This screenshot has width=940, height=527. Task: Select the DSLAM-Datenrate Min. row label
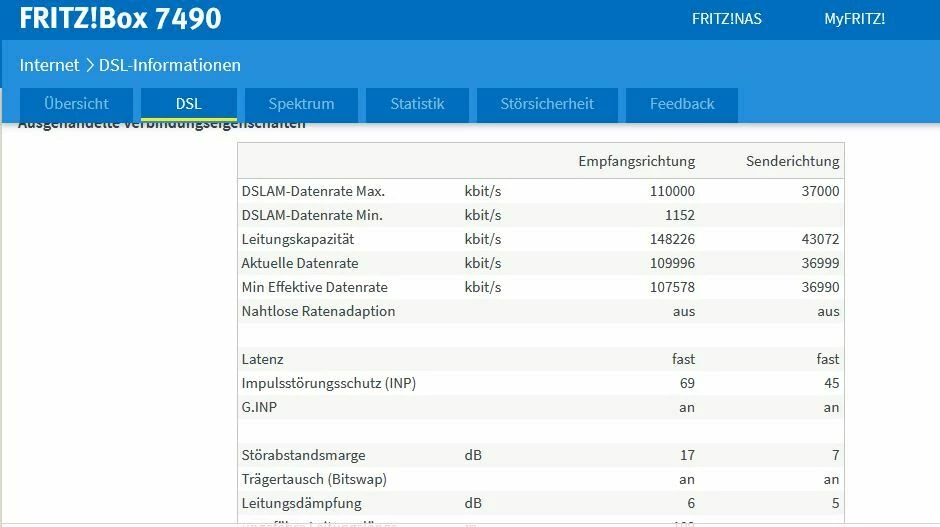tap(312, 215)
